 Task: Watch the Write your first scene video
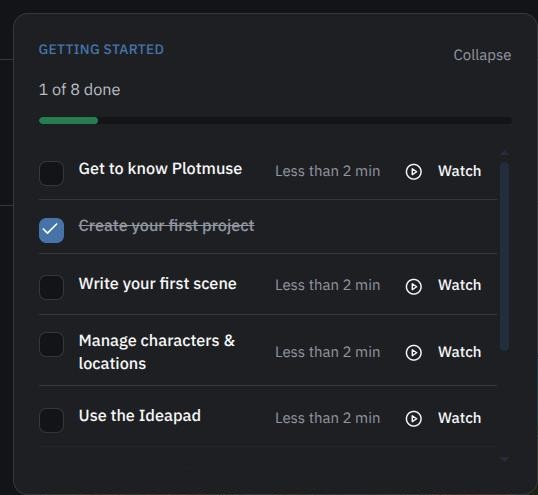click(459, 285)
